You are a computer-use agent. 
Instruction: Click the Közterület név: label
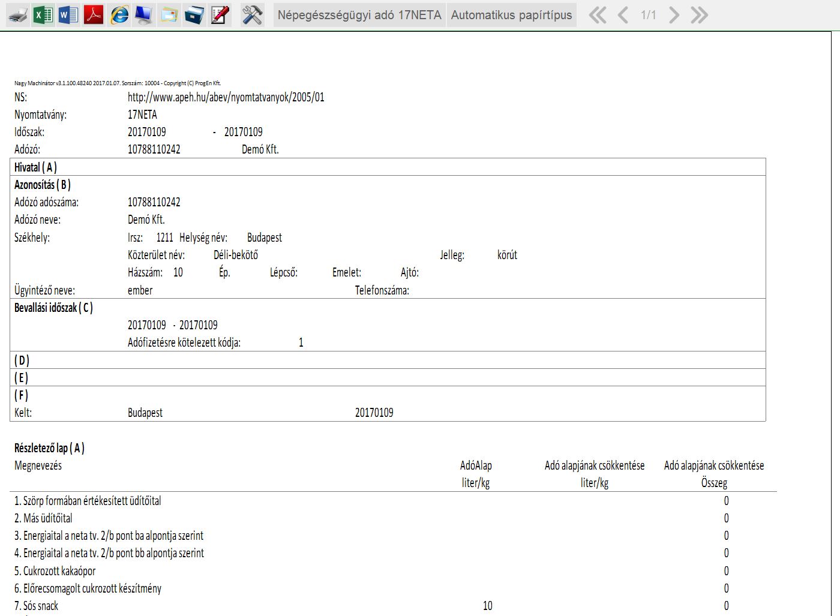tap(157, 255)
